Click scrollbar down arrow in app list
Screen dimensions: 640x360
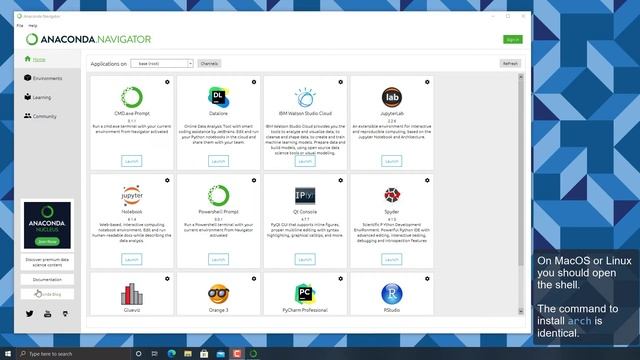(521, 311)
